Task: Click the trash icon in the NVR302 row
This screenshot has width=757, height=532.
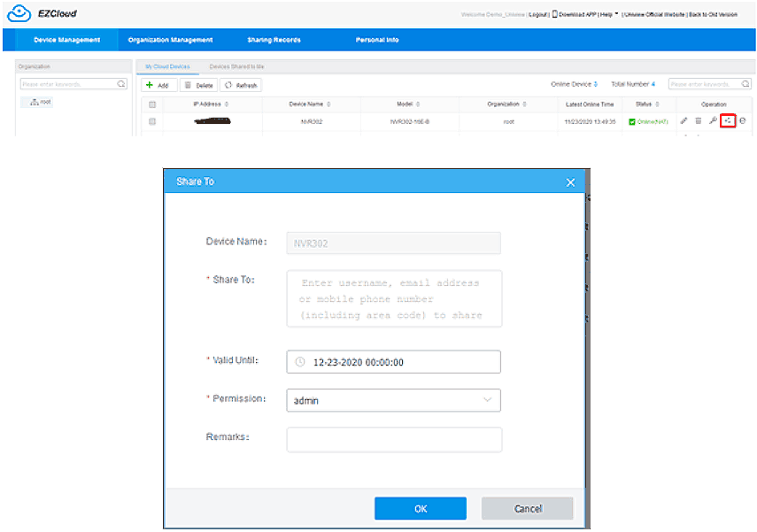Action: (x=698, y=120)
